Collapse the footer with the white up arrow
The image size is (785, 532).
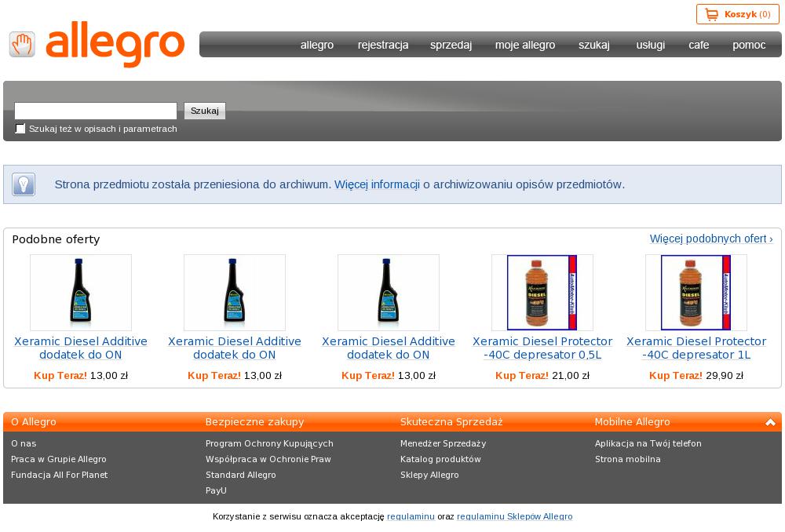point(770,422)
